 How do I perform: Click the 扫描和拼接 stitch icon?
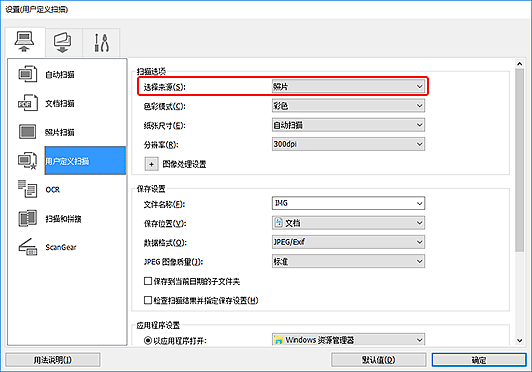(27, 218)
